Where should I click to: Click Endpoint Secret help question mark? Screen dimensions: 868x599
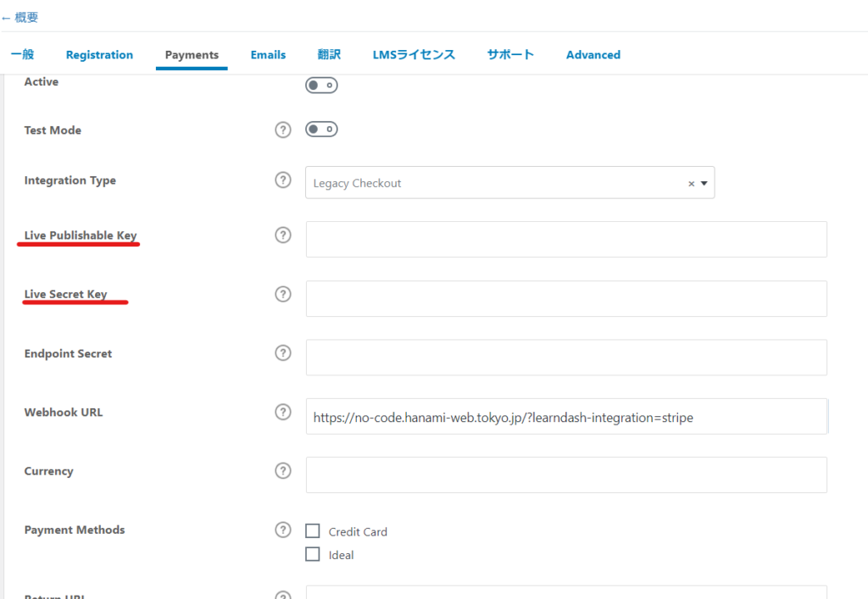coord(283,353)
